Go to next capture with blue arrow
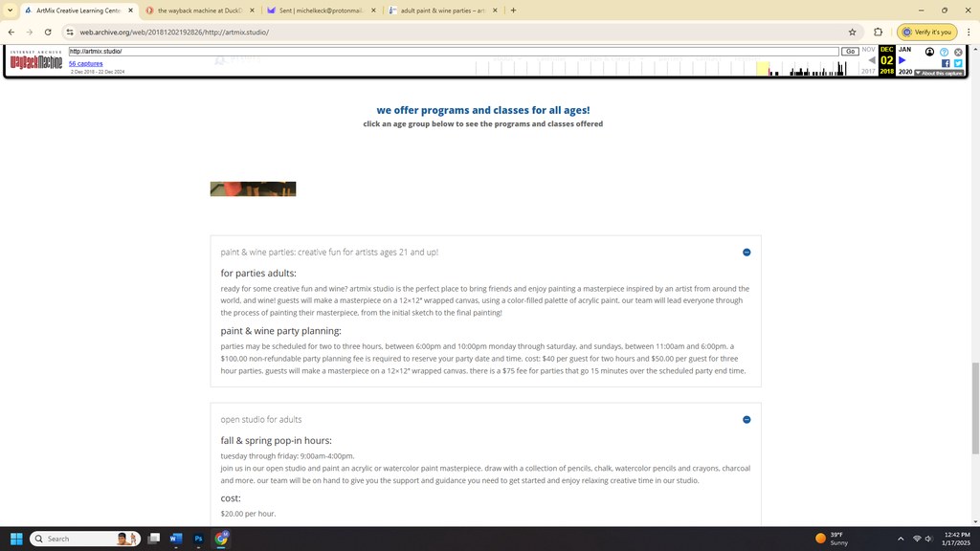 pyautogui.click(x=902, y=60)
